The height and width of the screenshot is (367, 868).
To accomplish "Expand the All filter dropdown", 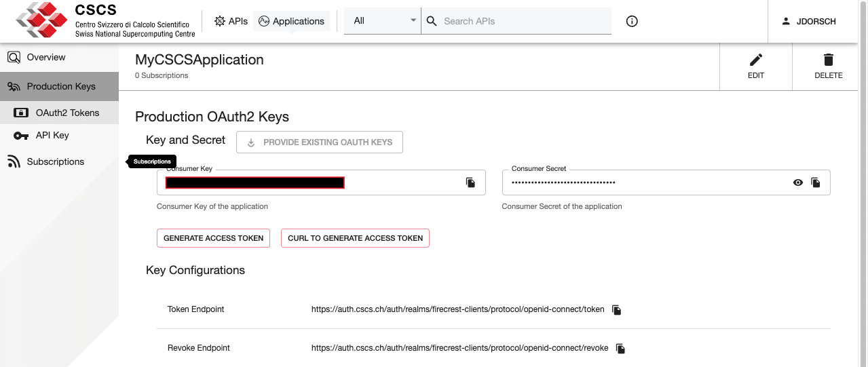I will [383, 21].
